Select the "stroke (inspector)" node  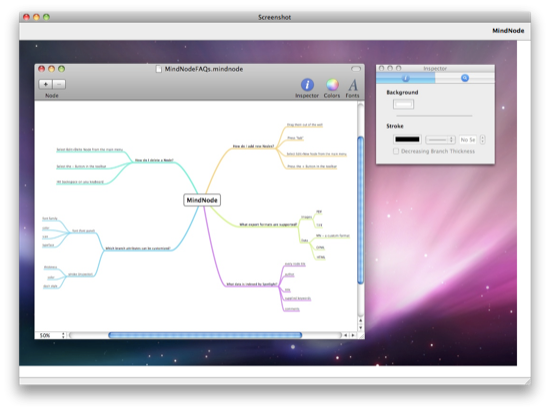coord(80,274)
